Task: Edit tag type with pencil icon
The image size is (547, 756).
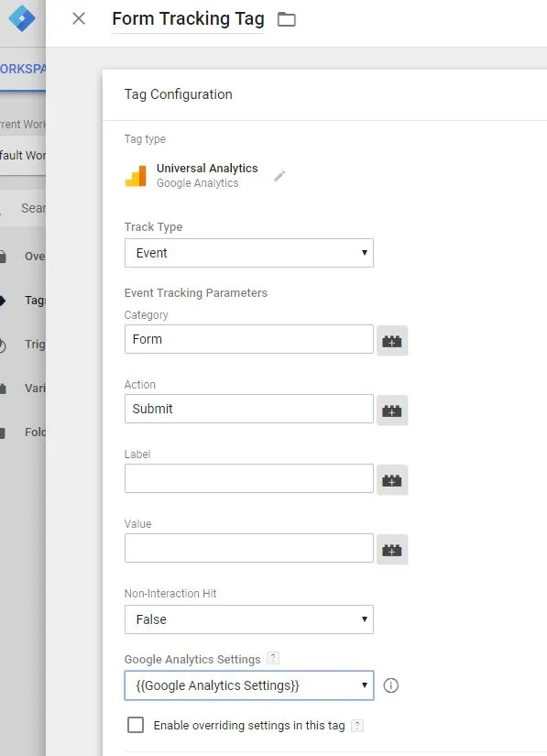Action: (279, 176)
